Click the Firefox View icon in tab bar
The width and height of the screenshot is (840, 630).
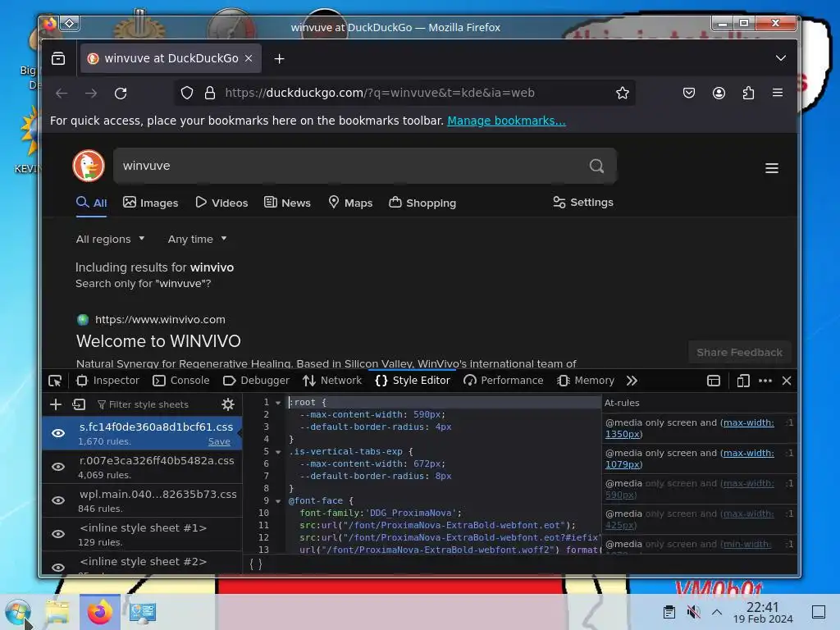[58, 58]
